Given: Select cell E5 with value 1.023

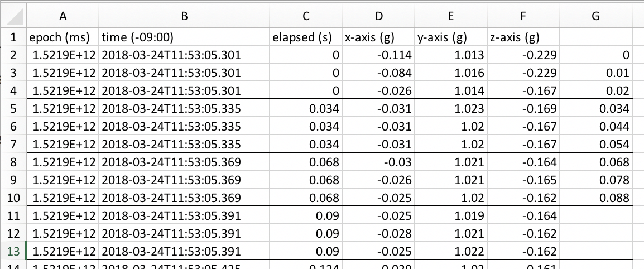Looking at the screenshot, I should click(x=450, y=109).
